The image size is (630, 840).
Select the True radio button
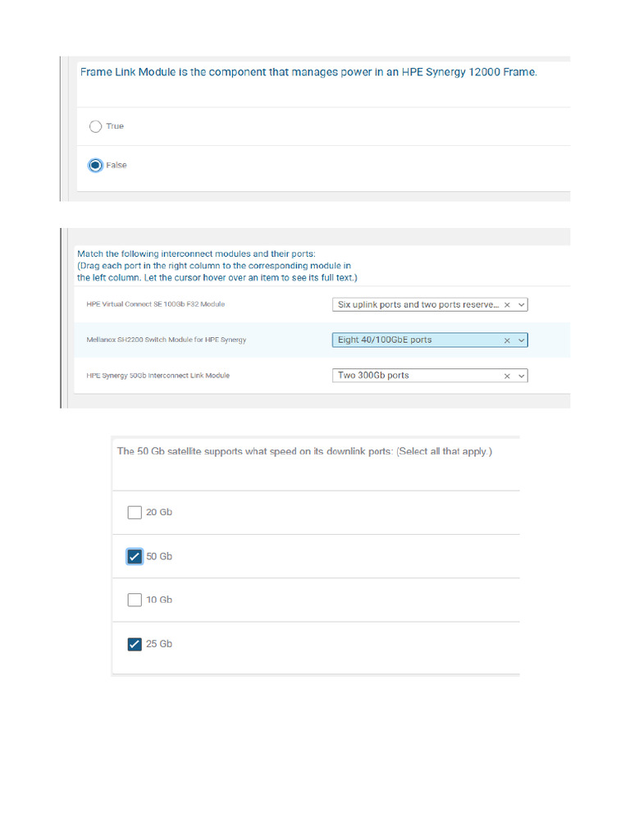click(95, 126)
